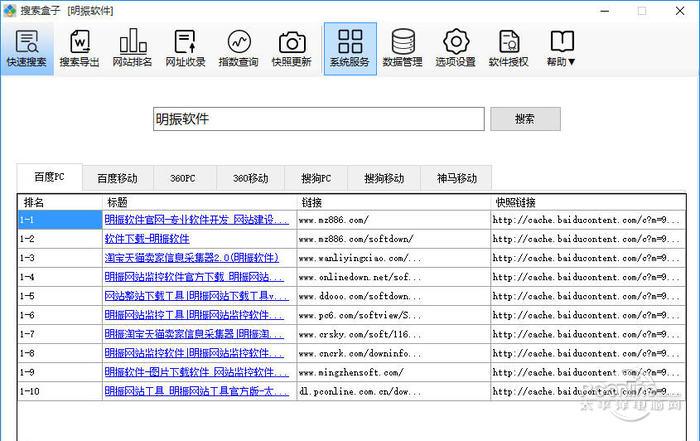This screenshot has width=700, height=441.
Task: Select the rank cell 1-2
Action: pos(60,239)
